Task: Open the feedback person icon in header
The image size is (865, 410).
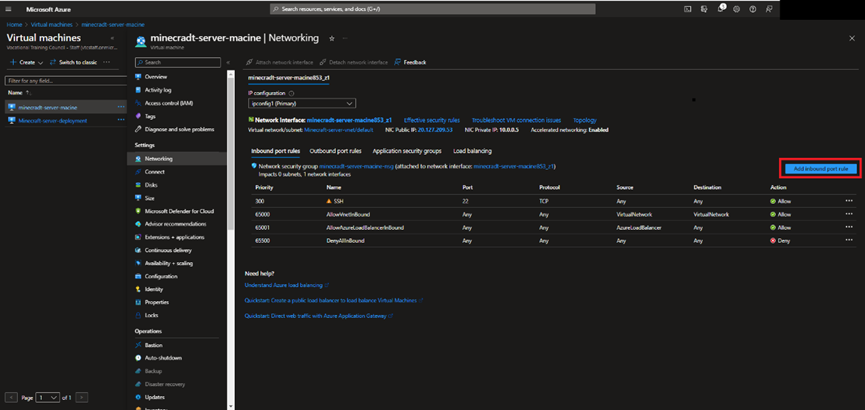Action: tap(769, 9)
